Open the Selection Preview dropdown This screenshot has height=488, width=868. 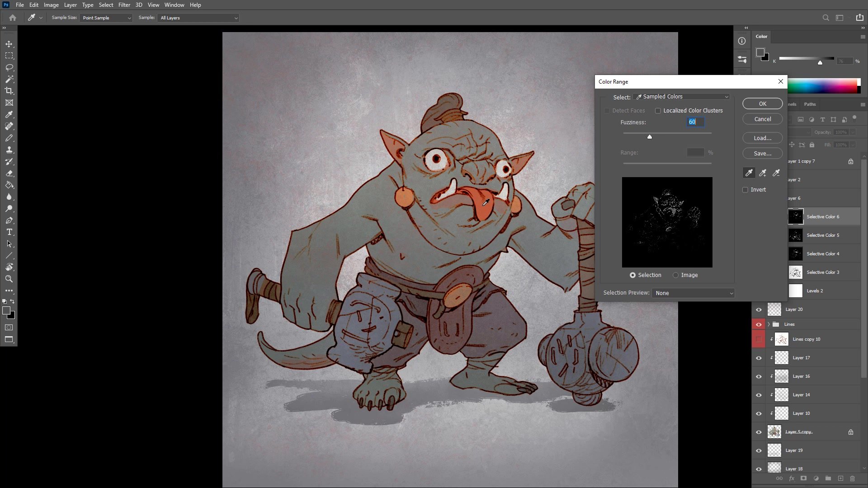[x=693, y=293]
